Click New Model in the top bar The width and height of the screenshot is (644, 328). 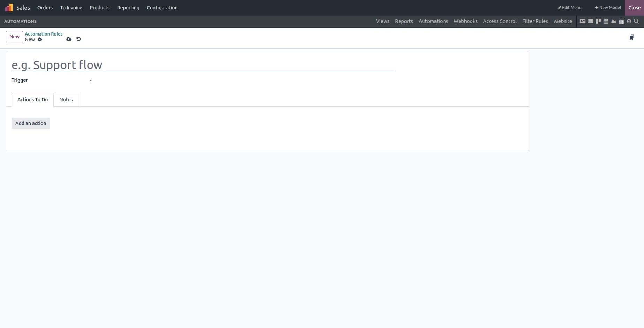tap(608, 8)
